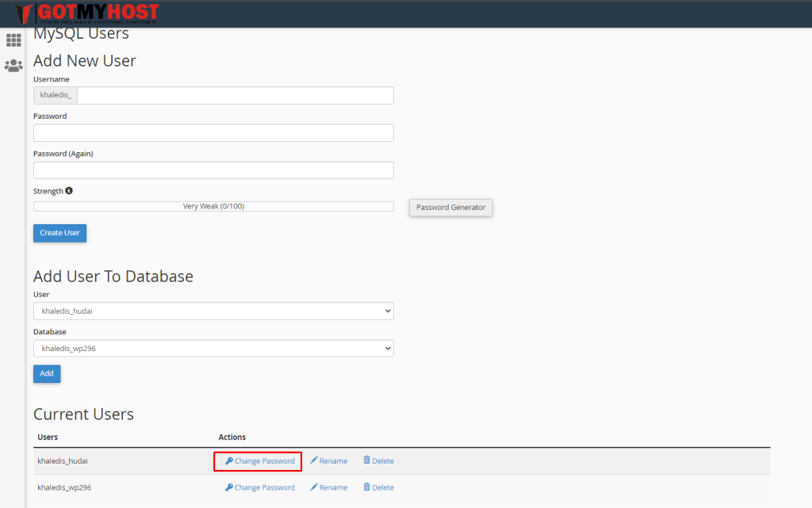812x508 pixels.
Task: Expand the User dropdown showing khaledis_hudai
Action: point(213,311)
